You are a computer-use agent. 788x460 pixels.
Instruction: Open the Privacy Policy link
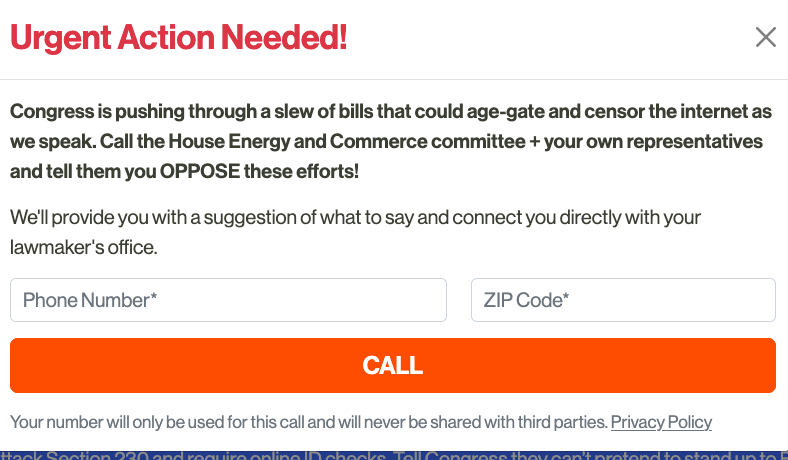click(661, 422)
